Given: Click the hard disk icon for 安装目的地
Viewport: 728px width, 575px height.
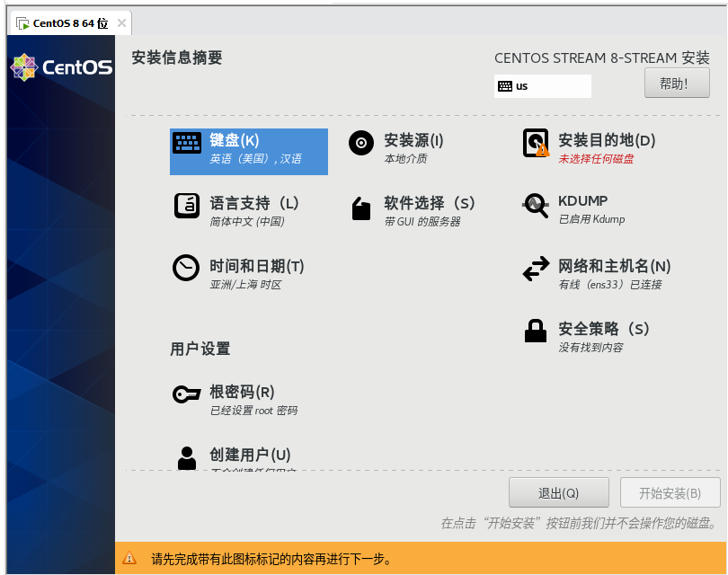Looking at the screenshot, I should pos(536,143).
